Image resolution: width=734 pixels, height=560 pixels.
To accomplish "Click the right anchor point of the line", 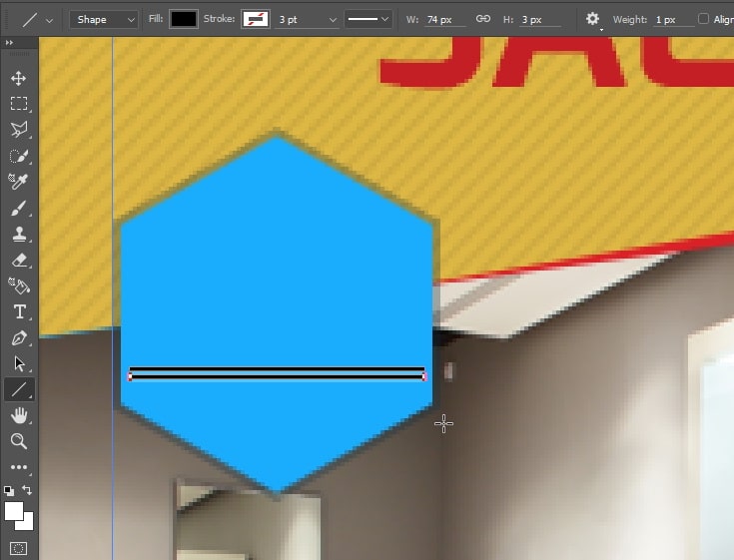I will click(x=424, y=376).
